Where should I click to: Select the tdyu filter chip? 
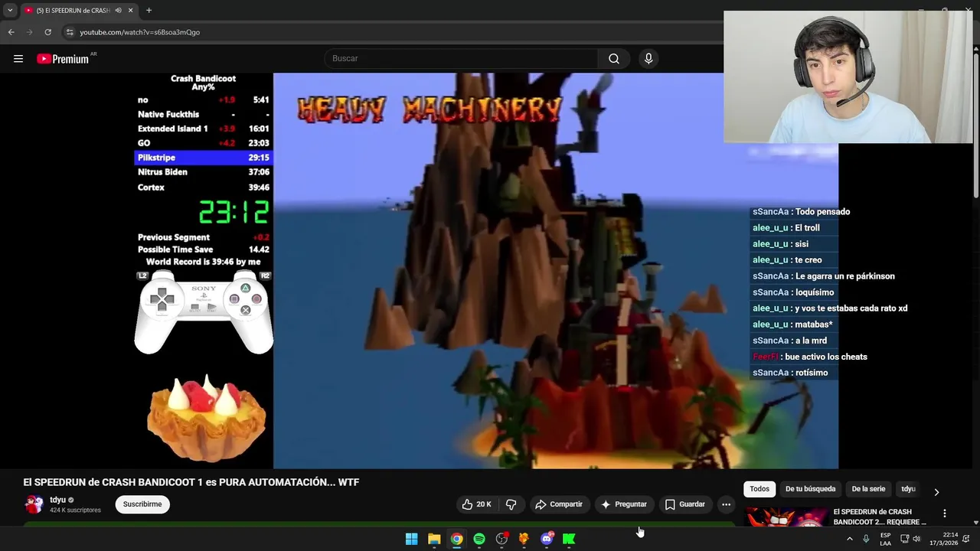coord(908,489)
